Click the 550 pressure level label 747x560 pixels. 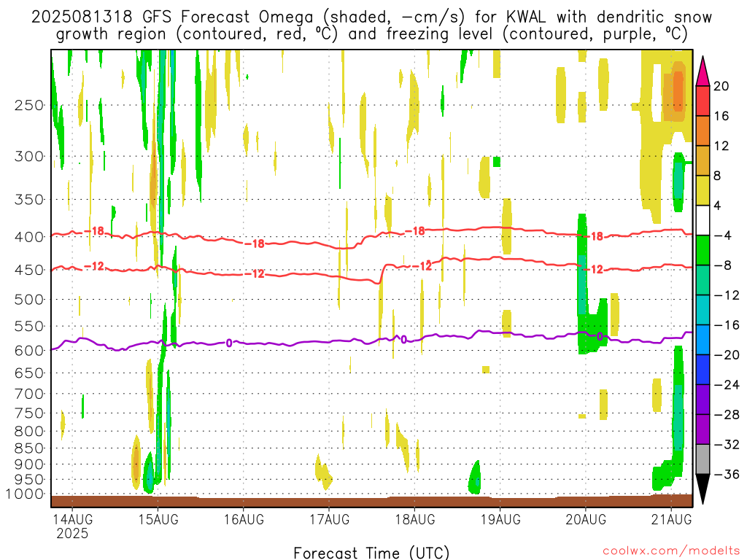(29, 326)
